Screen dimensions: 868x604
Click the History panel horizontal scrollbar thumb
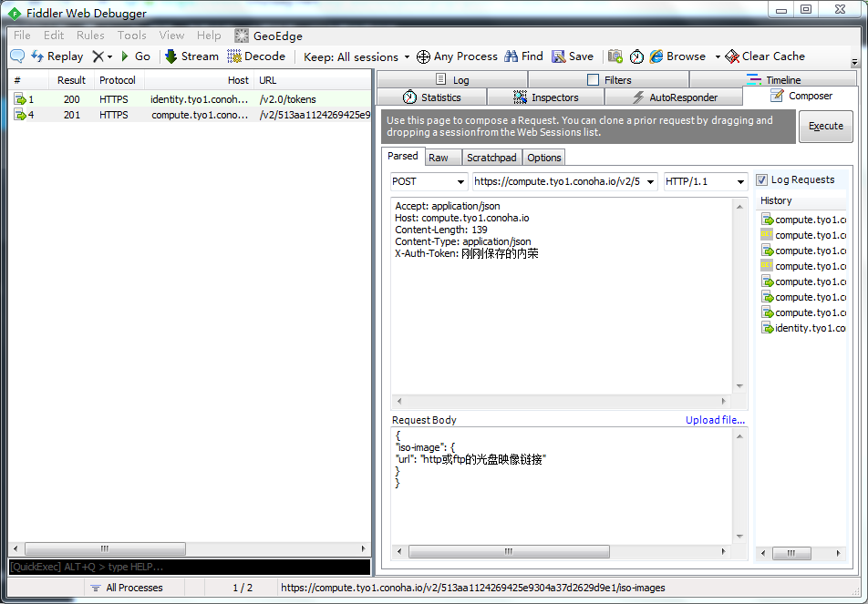click(791, 553)
